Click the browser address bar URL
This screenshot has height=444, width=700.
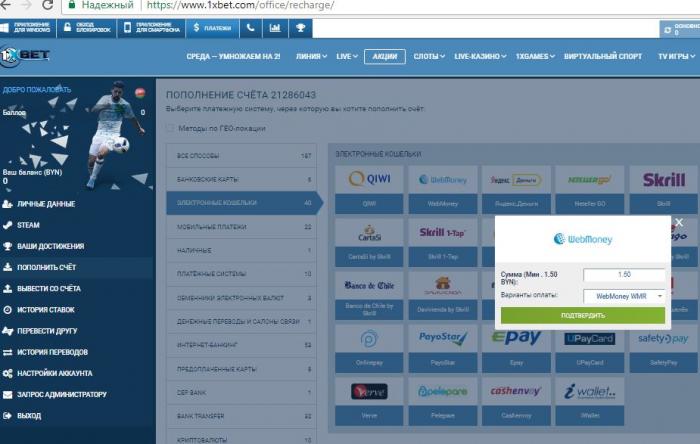[x=240, y=5]
